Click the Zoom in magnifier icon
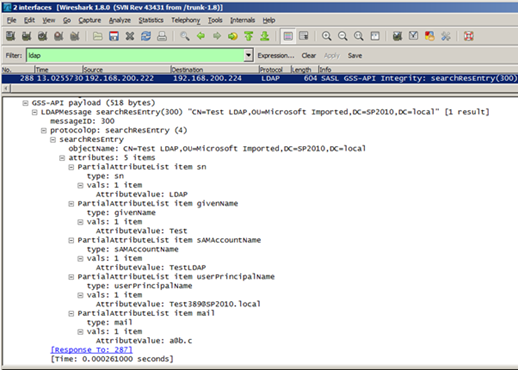This screenshot has width=518, height=370. [326, 36]
